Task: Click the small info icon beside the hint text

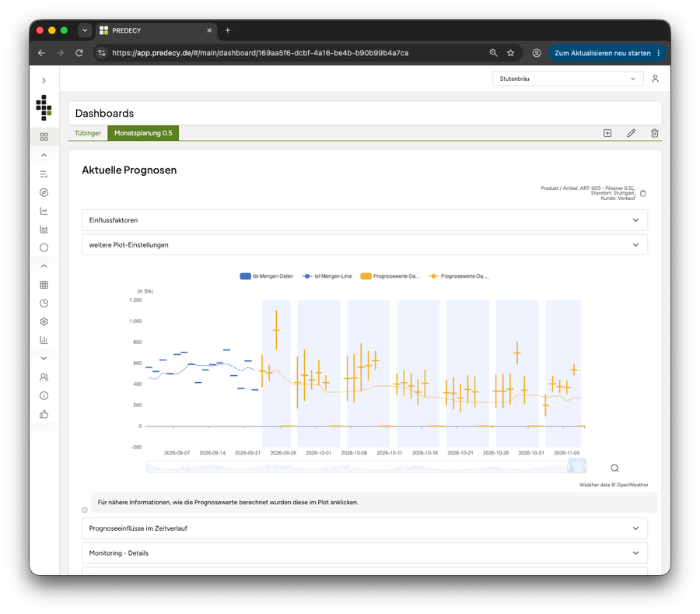Action: [x=85, y=510]
